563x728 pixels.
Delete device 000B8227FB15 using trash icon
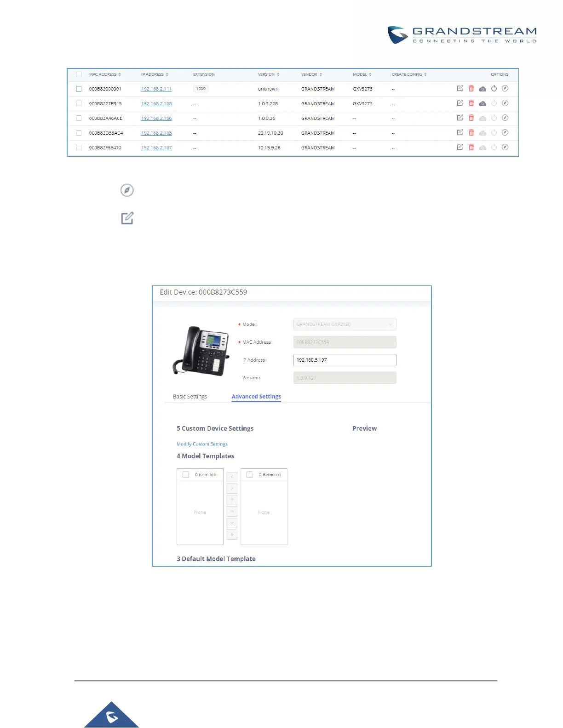[x=471, y=103]
